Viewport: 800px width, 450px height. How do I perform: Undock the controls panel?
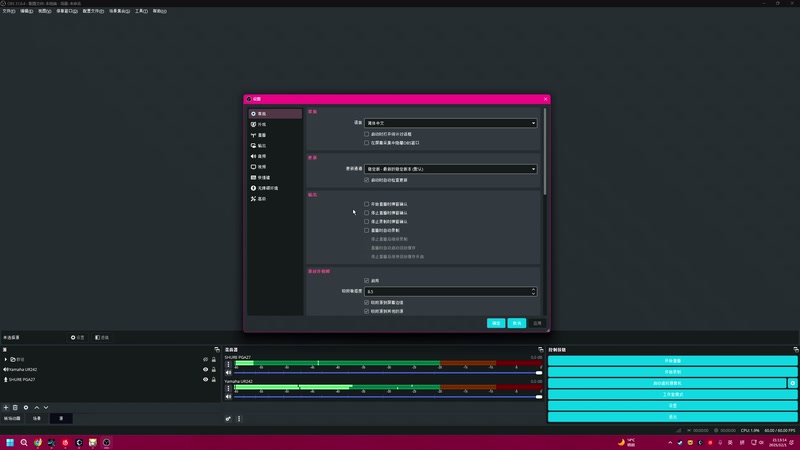[796, 349]
